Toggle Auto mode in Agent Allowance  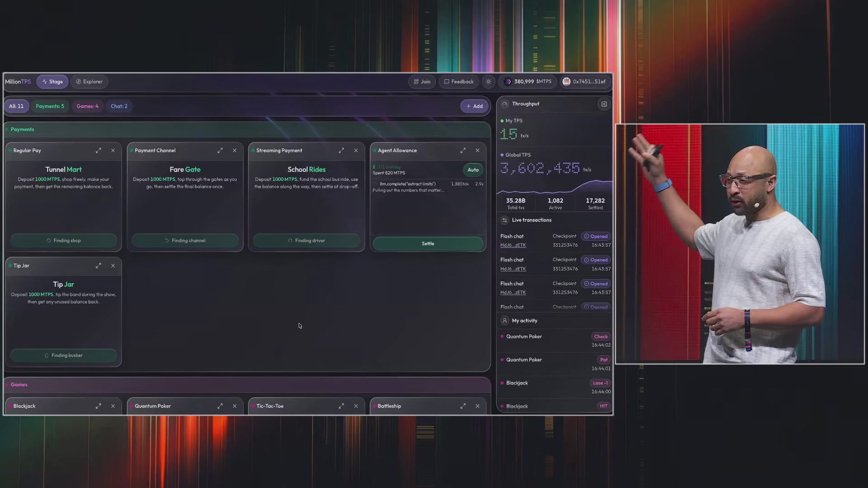(473, 170)
